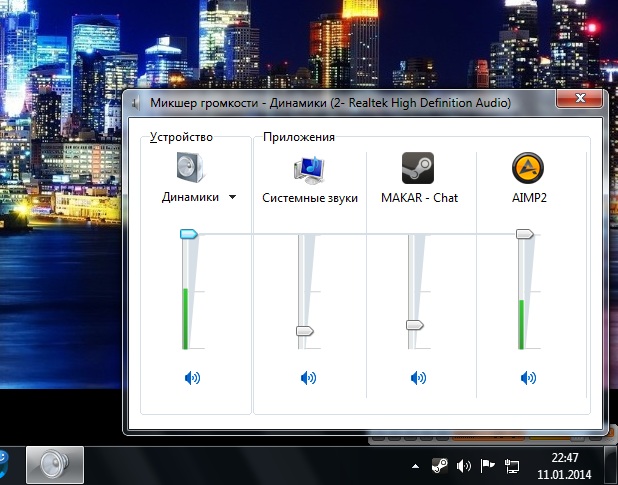
Task: Click the Steam icon above MAKAR - Chat
Action: pos(418,168)
